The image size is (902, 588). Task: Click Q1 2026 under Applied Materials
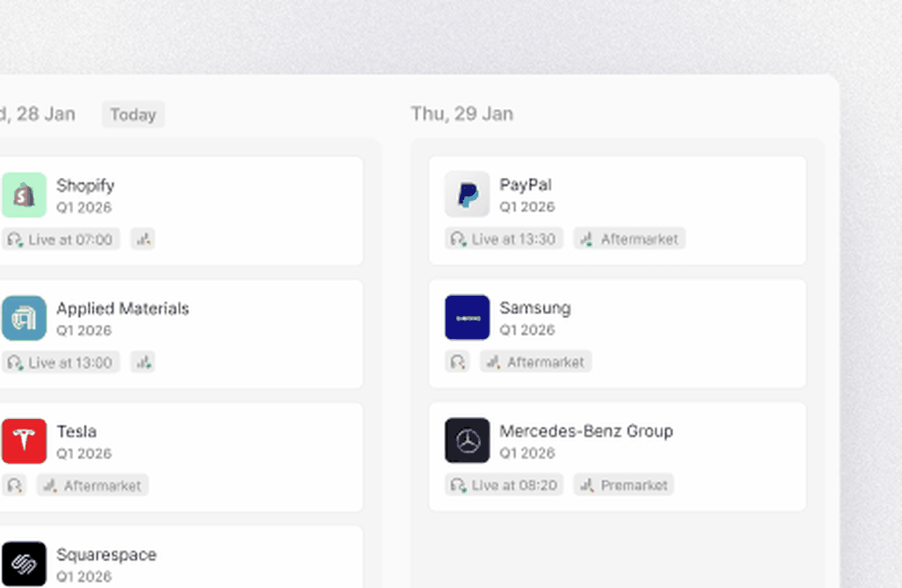point(84,330)
